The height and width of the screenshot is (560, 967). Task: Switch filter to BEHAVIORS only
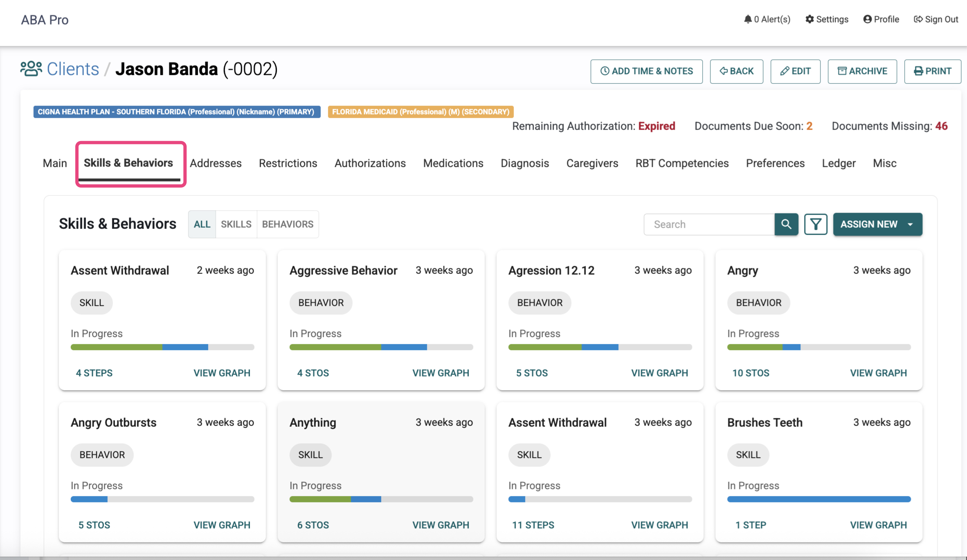tap(288, 224)
